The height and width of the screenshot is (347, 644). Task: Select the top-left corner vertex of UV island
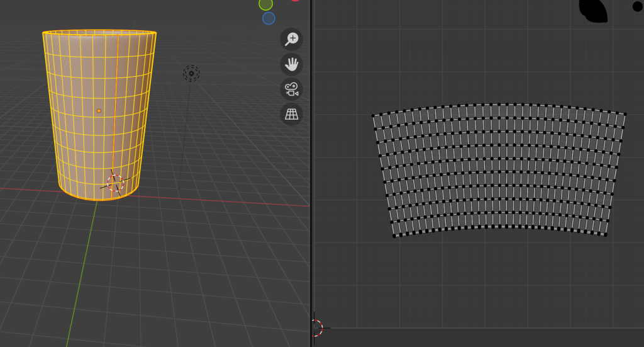pos(374,116)
